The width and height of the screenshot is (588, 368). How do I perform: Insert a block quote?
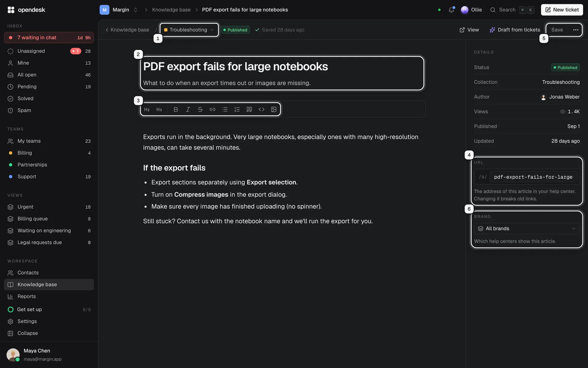coord(249,109)
